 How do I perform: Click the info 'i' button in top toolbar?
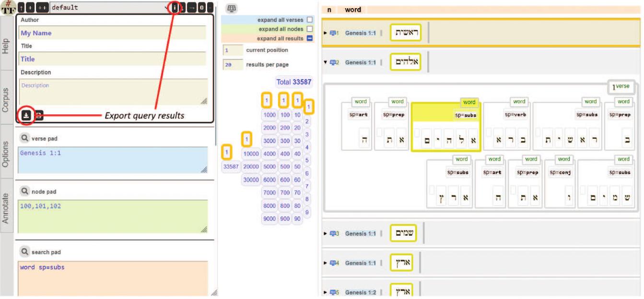175,8
